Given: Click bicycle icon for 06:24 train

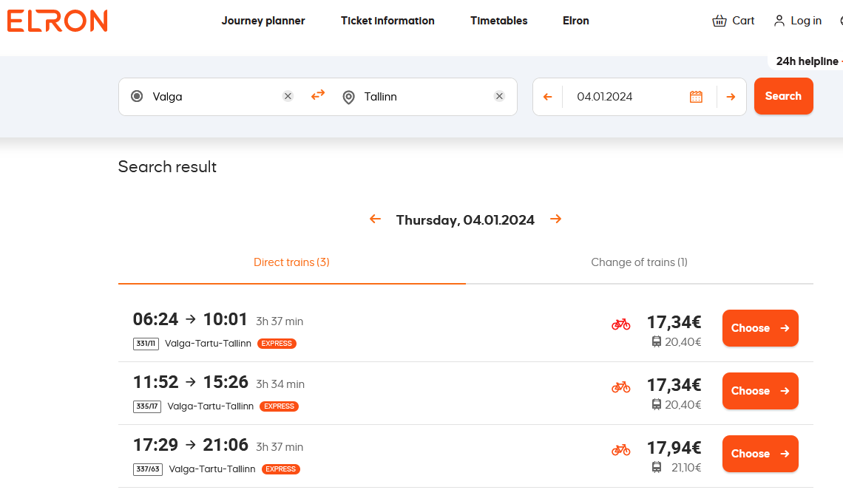Looking at the screenshot, I should tap(621, 324).
